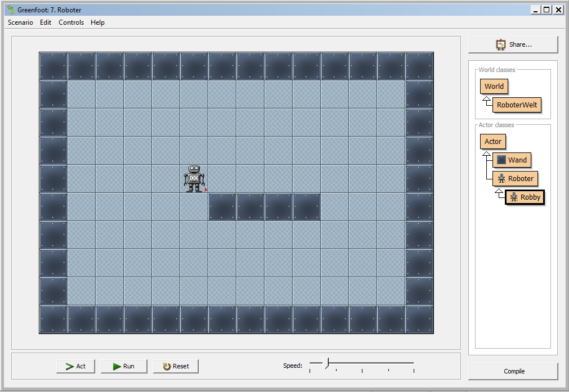Image resolution: width=569 pixels, height=392 pixels.
Task: Select the Actor base class
Action: 493,142
